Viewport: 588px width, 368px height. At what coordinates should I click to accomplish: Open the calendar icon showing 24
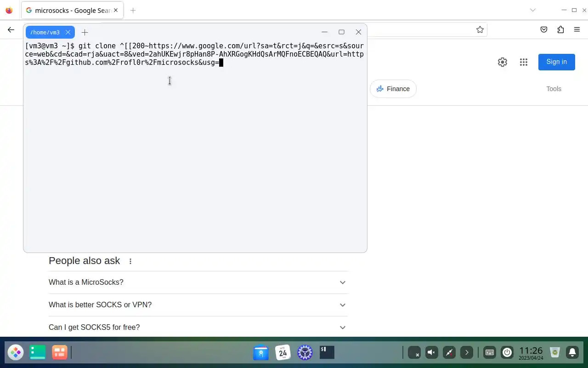click(x=283, y=353)
